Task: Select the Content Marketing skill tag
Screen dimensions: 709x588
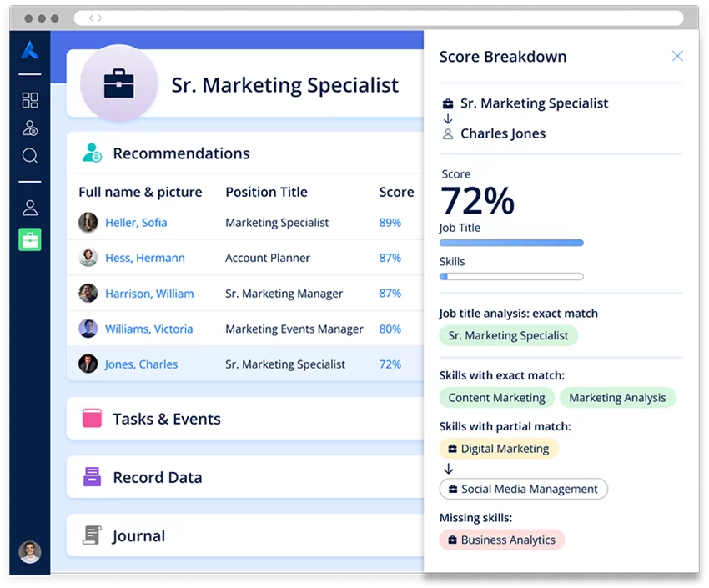Action: click(496, 398)
